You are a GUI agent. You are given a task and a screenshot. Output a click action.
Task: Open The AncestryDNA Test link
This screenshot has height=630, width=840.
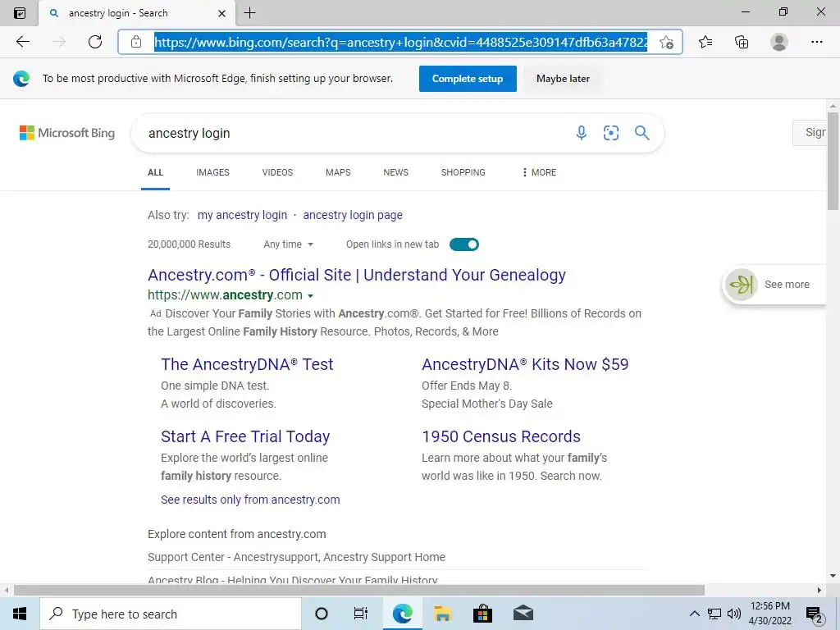coord(247,364)
